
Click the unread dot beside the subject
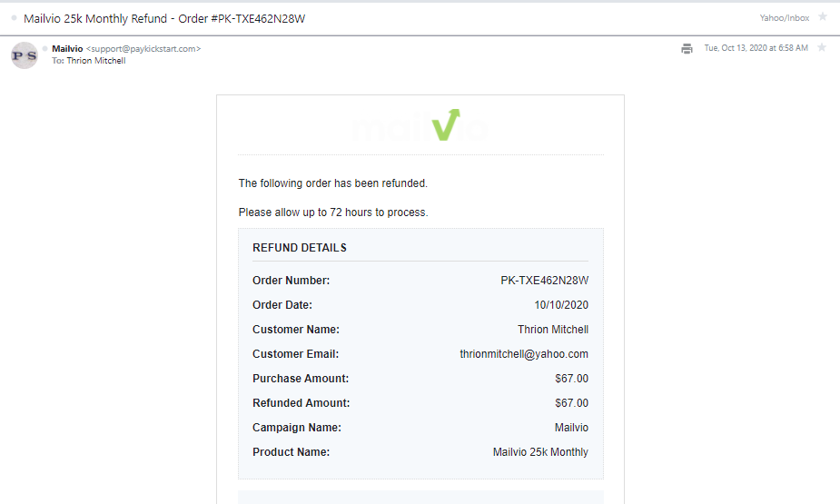point(15,17)
